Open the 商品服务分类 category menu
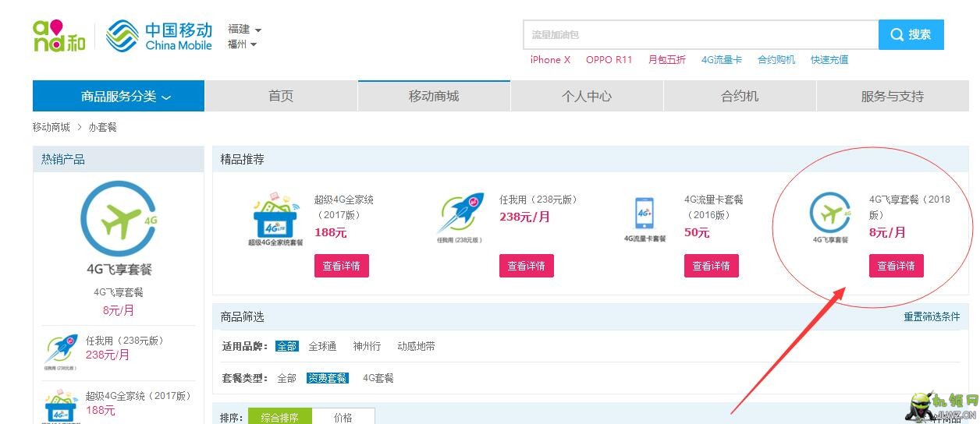 coord(119,96)
